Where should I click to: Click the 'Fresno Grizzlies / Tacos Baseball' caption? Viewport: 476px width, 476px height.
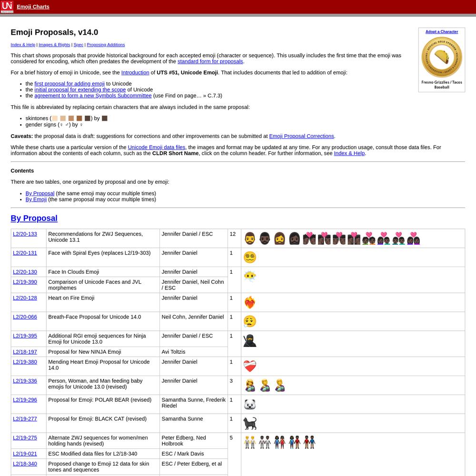[442, 85]
